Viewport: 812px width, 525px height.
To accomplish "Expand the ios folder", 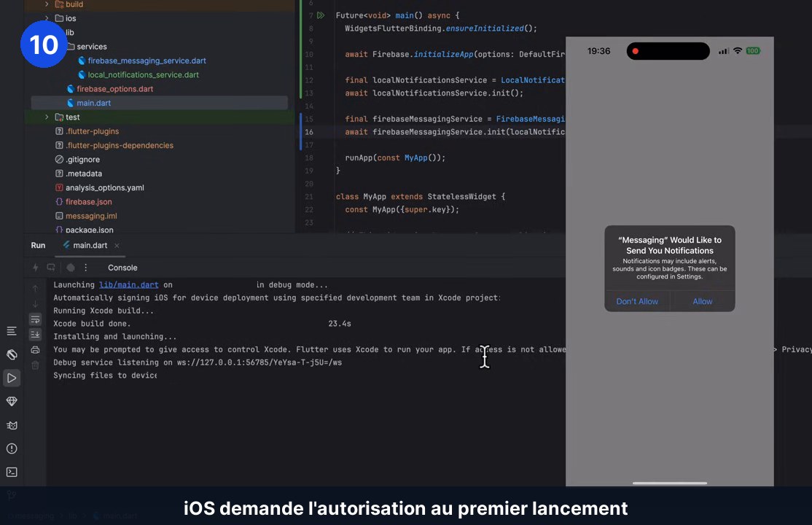I will click(x=47, y=18).
